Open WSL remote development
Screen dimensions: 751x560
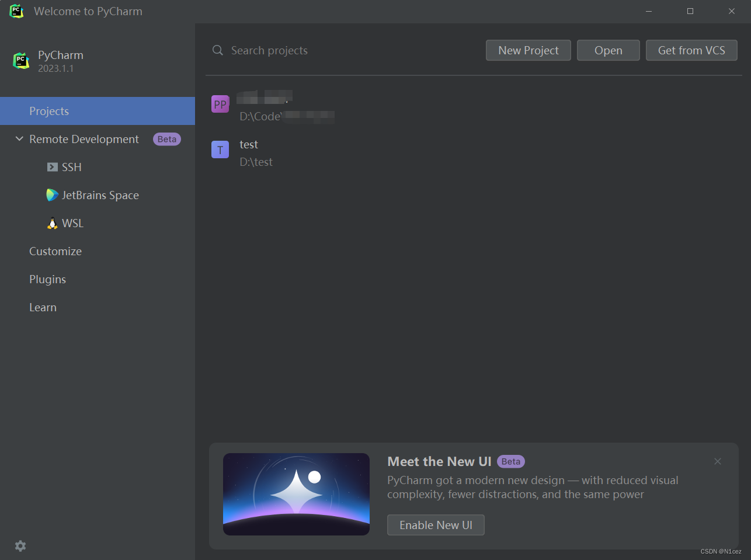(72, 223)
